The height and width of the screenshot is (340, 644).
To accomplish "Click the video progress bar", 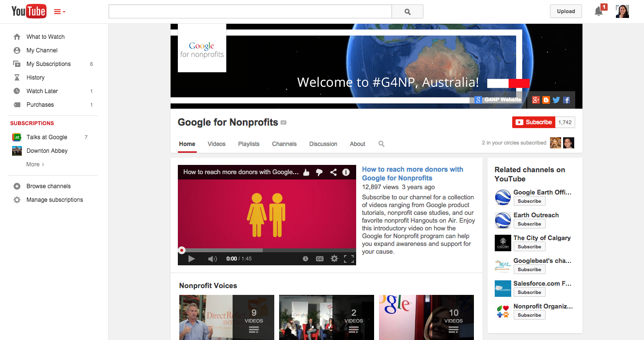I will point(267,250).
